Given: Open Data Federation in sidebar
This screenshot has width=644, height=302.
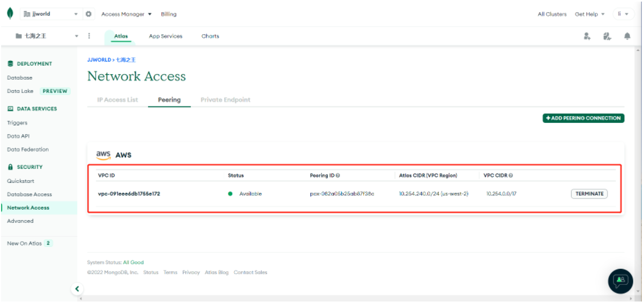Looking at the screenshot, I should pos(28,149).
